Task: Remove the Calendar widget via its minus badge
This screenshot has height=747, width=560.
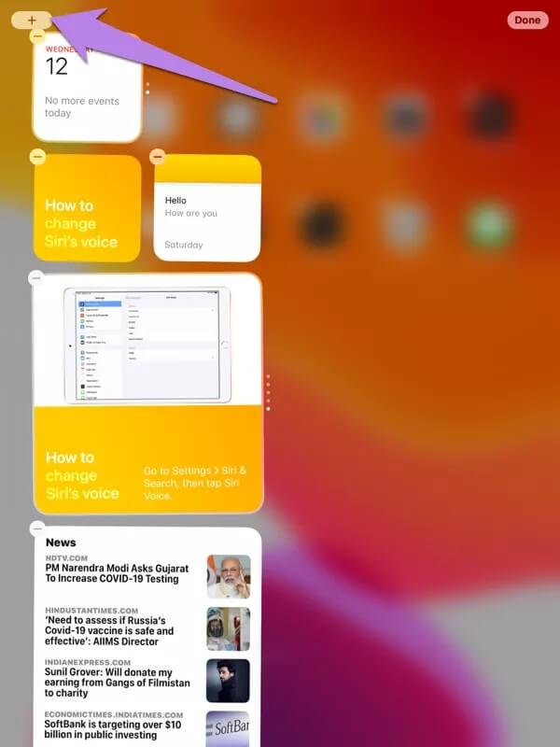Action: [37, 36]
